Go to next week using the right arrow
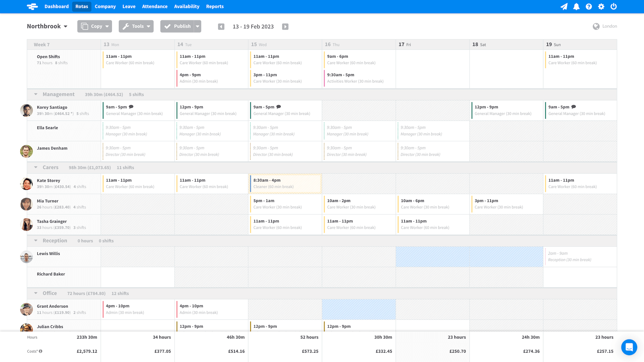The image size is (644, 362). click(x=285, y=26)
